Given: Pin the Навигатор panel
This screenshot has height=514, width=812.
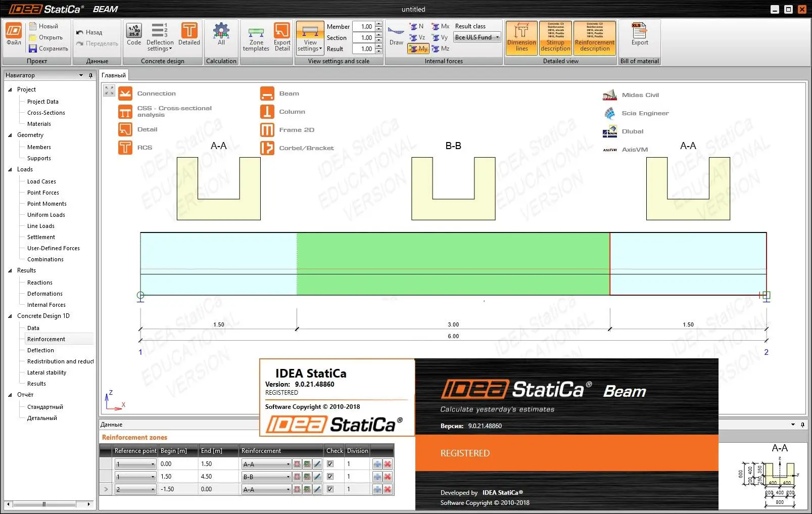Looking at the screenshot, I should [91, 75].
